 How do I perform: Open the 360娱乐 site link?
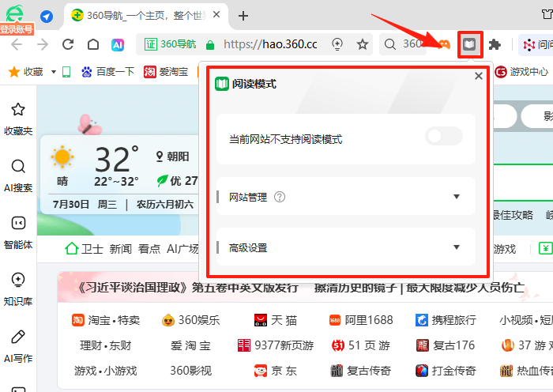pos(190,320)
